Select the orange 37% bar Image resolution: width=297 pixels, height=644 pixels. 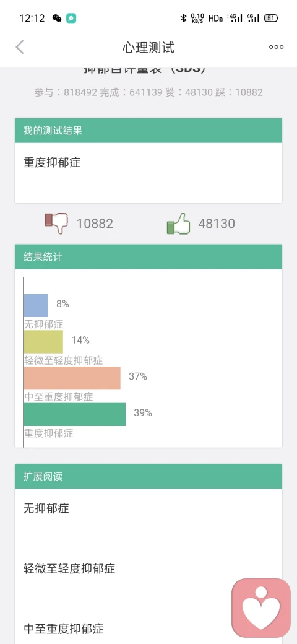click(72, 378)
